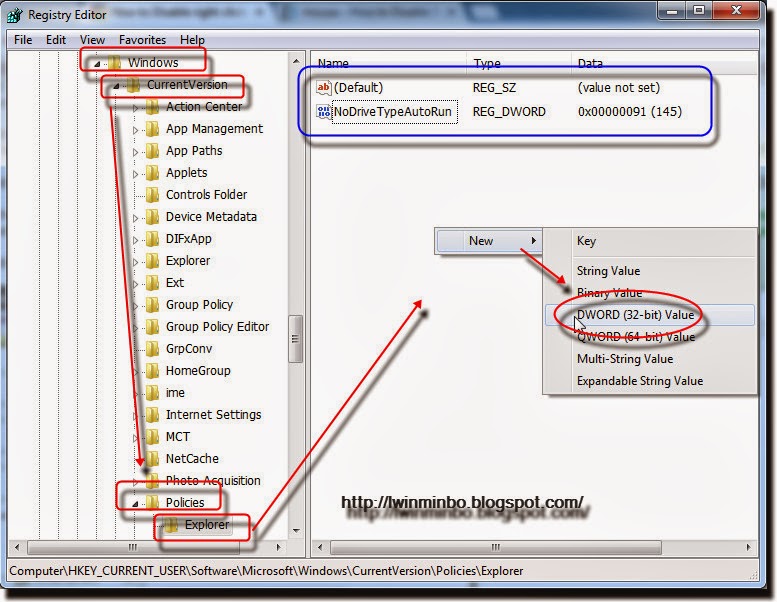This screenshot has width=777, height=602.
Task: Click tree pane horizontal scroll left arrow
Action: pos(17,547)
